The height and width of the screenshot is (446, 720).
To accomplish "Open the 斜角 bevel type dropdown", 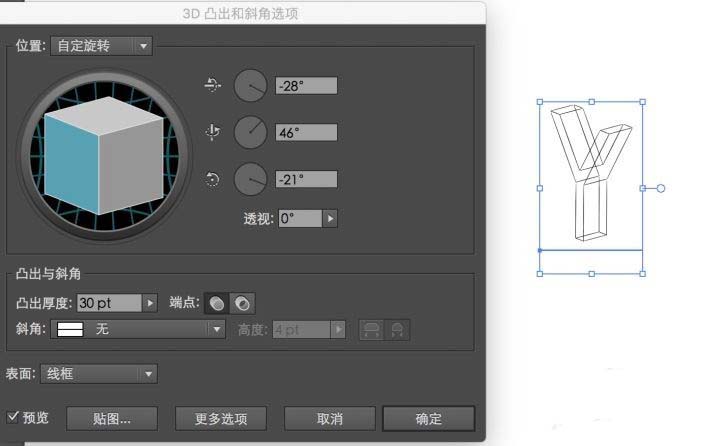I will (x=138, y=329).
